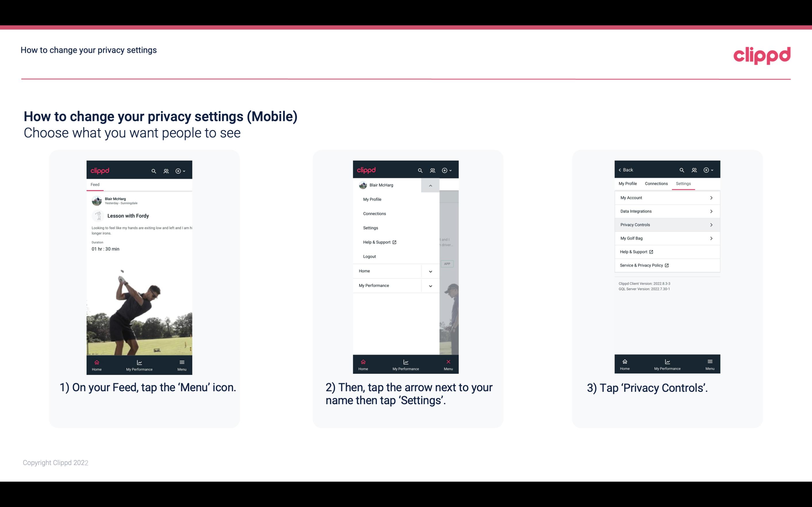Expand the Home dropdown in the menu
Viewport: 812px width, 507px height.
point(430,270)
